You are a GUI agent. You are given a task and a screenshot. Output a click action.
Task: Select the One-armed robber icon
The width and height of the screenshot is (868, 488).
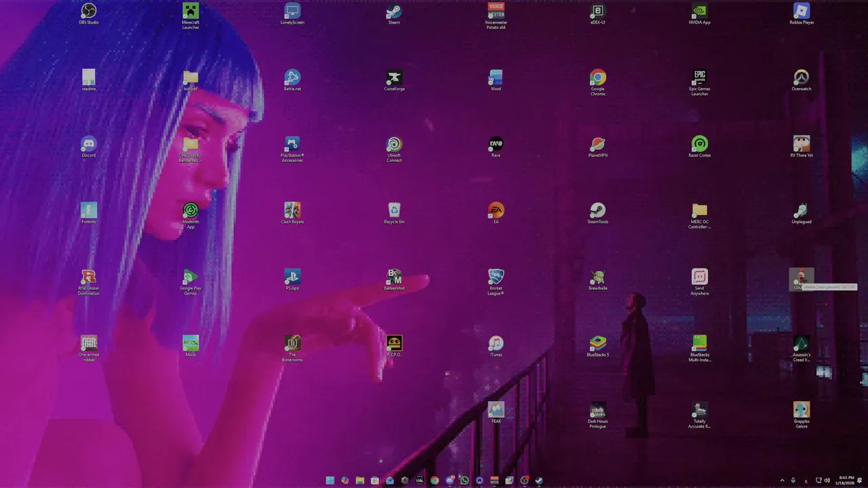(89, 348)
